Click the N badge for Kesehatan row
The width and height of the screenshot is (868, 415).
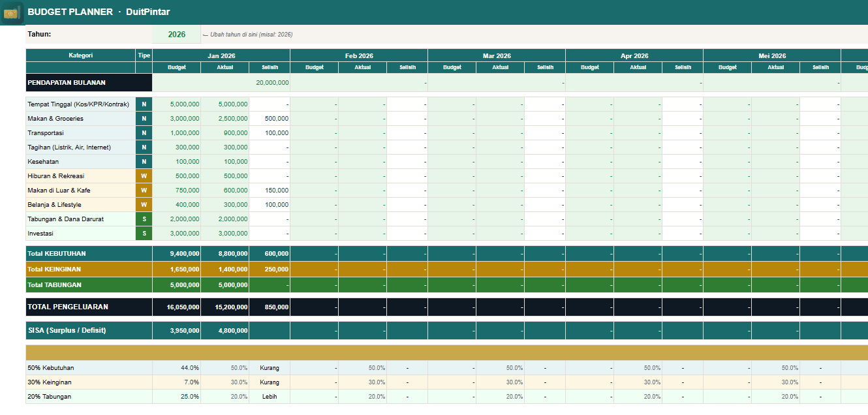point(143,161)
